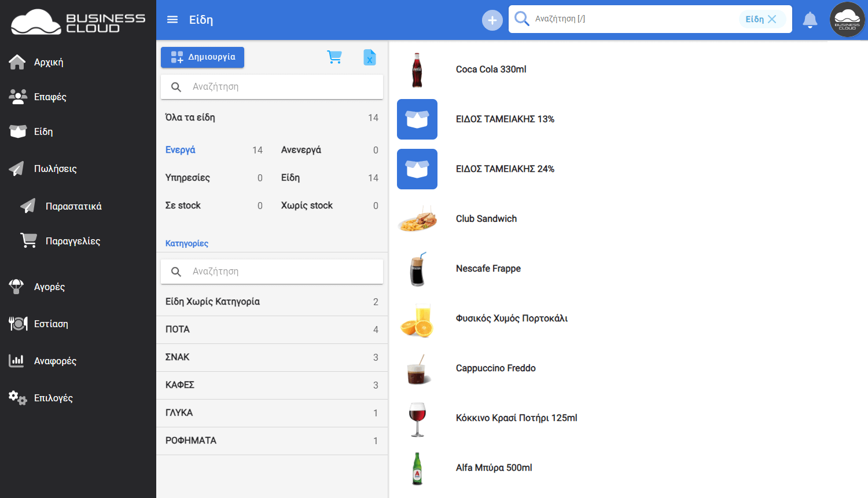Image resolution: width=868 pixels, height=498 pixels.
Task: Select the ΣΝΑΚ category
Action: [272, 357]
